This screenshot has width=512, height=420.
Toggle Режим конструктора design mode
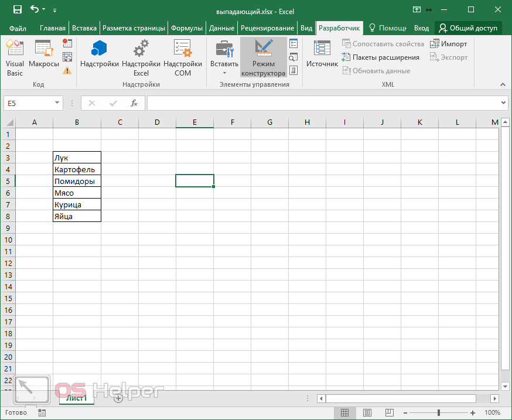(263, 59)
